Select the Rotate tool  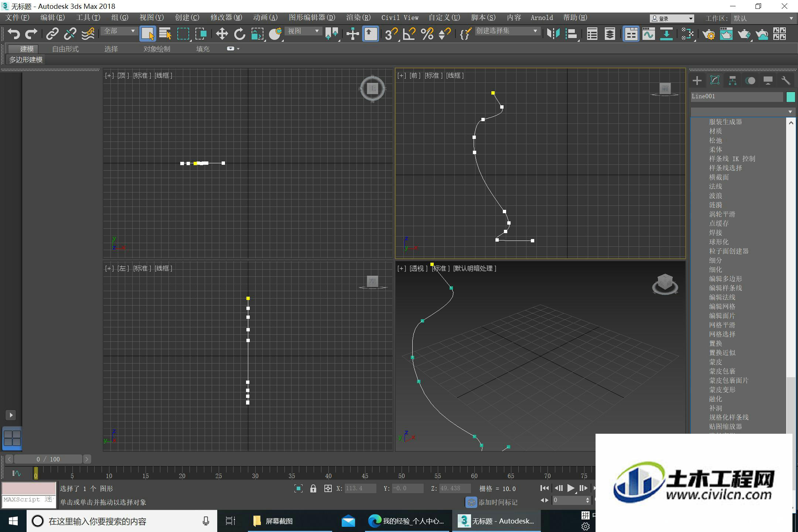point(239,34)
